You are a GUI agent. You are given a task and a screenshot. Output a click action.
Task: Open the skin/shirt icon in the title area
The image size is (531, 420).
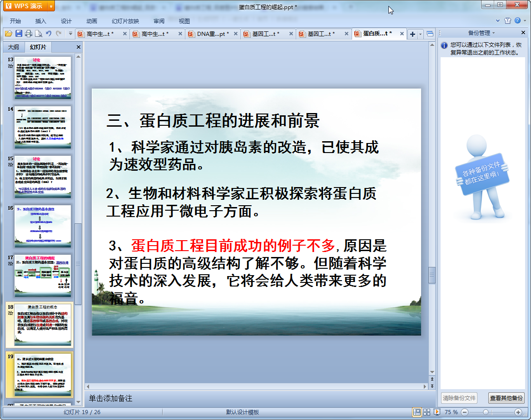tap(507, 20)
